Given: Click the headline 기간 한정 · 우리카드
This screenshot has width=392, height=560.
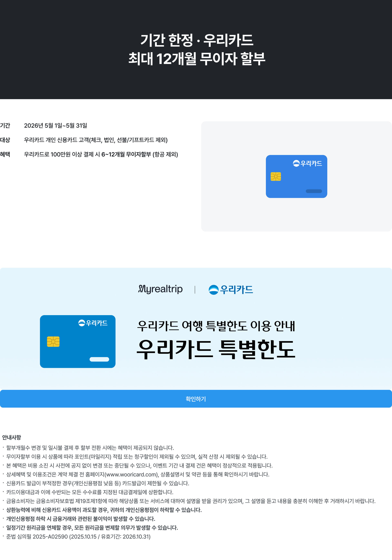Looking at the screenshot, I should click(x=197, y=40).
